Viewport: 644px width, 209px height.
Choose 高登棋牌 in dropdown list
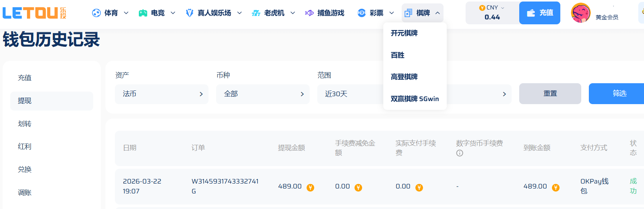point(404,77)
